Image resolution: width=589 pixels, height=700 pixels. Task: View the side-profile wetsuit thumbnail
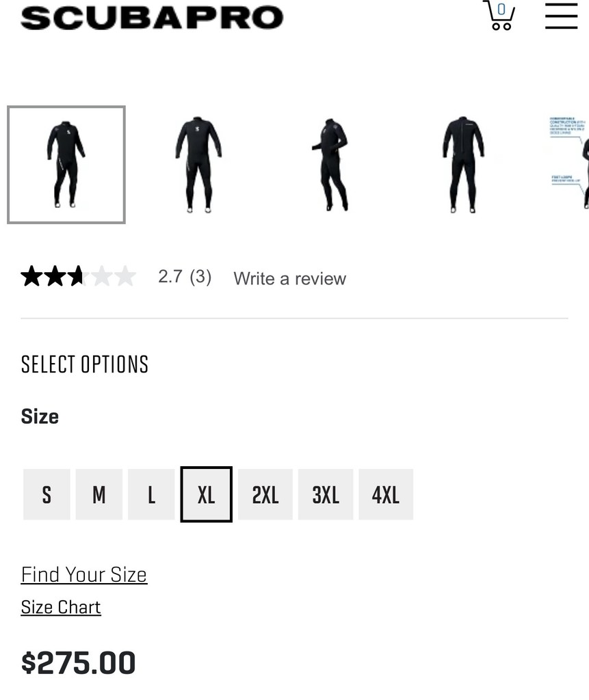coord(330,165)
